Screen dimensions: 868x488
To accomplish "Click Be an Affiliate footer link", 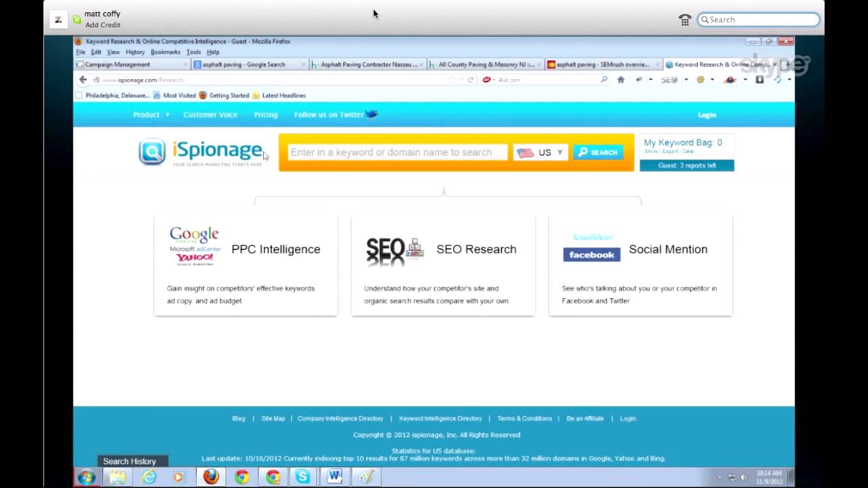I will (585, 418).
